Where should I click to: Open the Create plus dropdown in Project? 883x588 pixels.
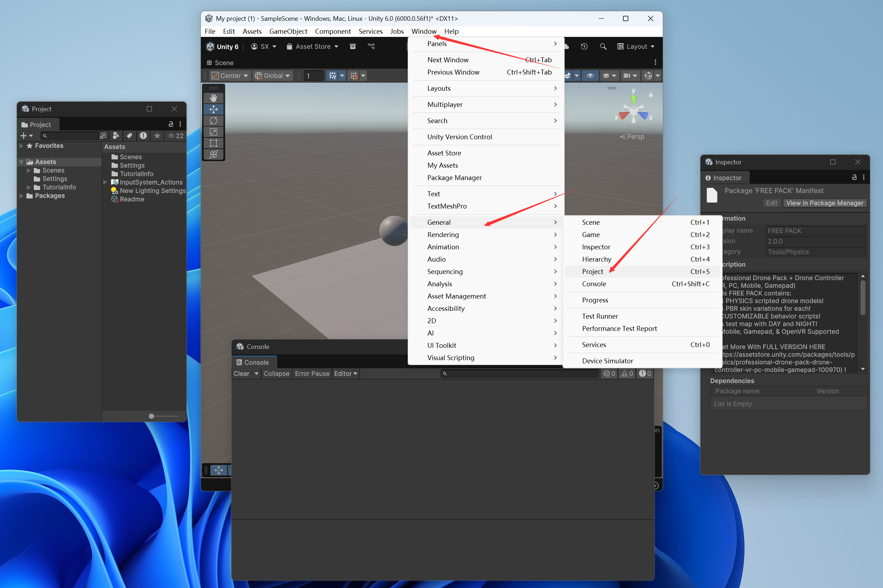27,135
